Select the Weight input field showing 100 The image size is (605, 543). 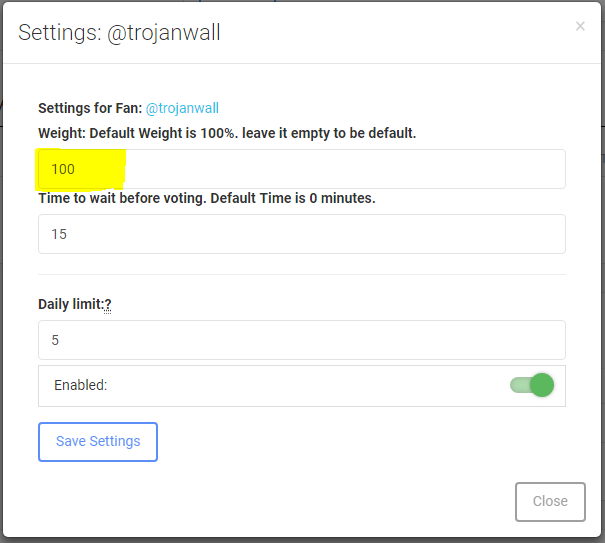[302, 169]
